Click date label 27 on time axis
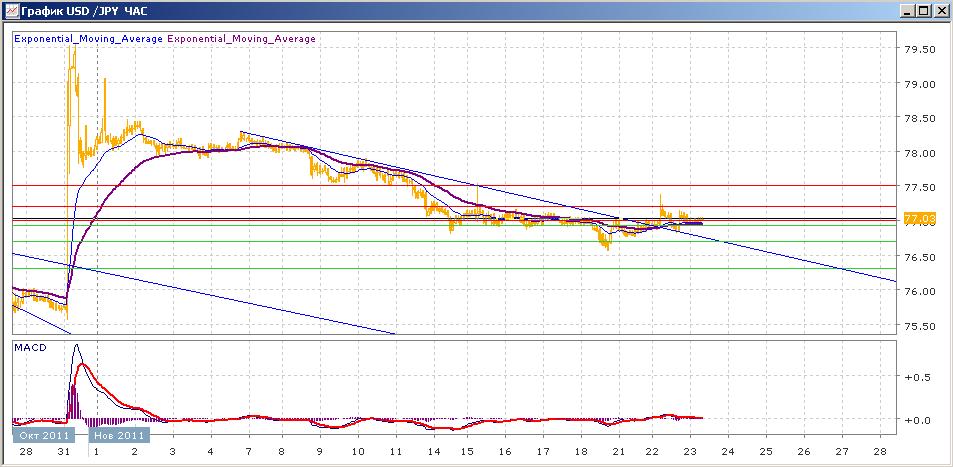Image resolution: width=953 pixels, height=467 pixels. pyautogui.click(x=842, y=453)
